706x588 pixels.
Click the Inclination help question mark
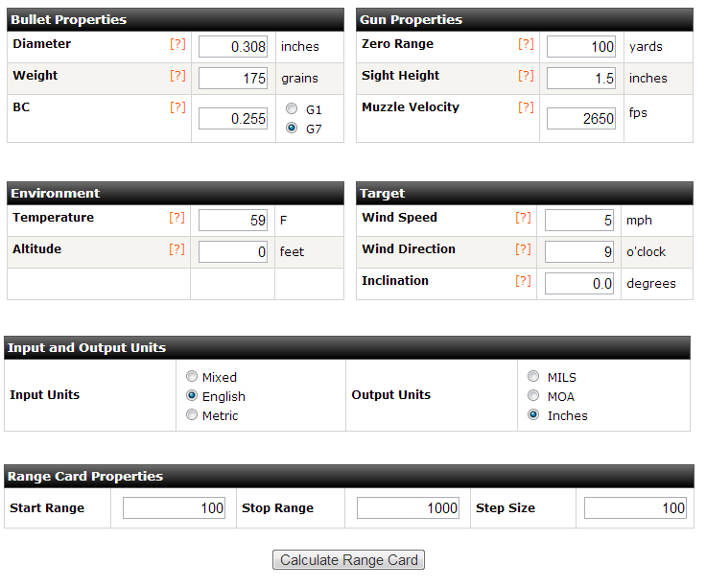click(523, 281)
